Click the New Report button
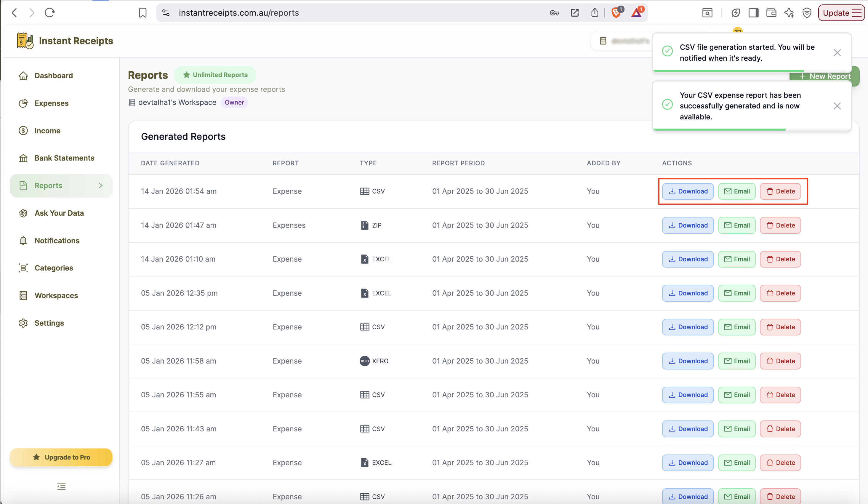This screenshot has height=504, width=868. click(824, 76)
